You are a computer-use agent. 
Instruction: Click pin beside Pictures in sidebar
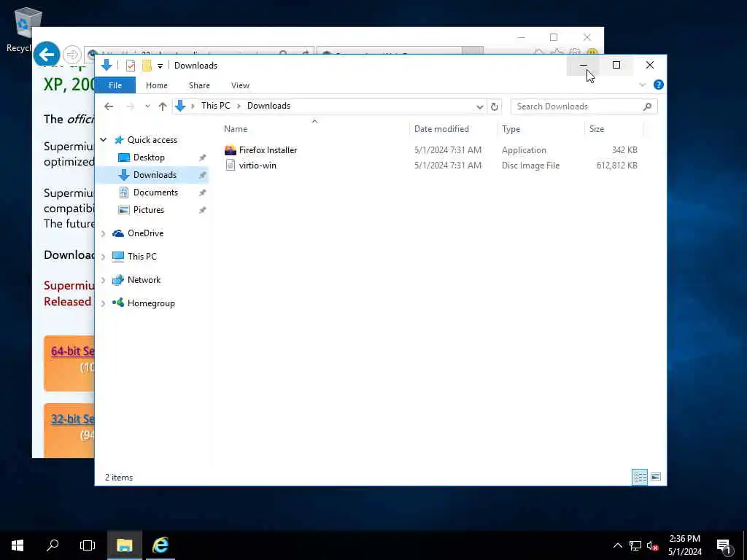click(x=202, y=210)
